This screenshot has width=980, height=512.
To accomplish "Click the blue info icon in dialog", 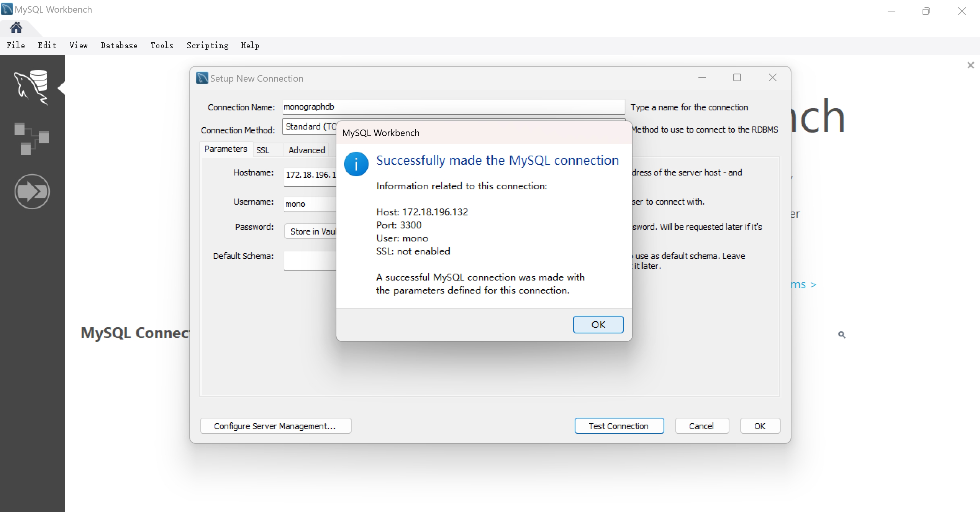I will [x=356, y=164].
